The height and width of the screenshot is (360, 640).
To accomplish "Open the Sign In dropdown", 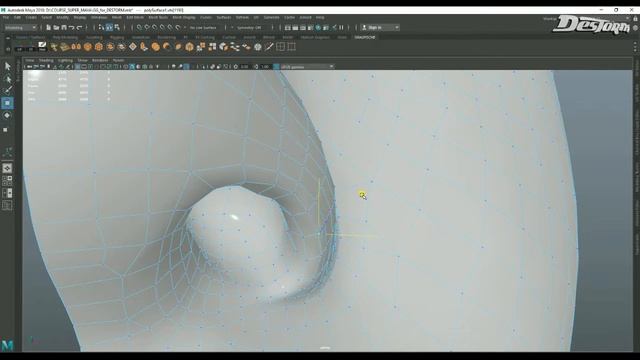I will (x=380, y=27).
